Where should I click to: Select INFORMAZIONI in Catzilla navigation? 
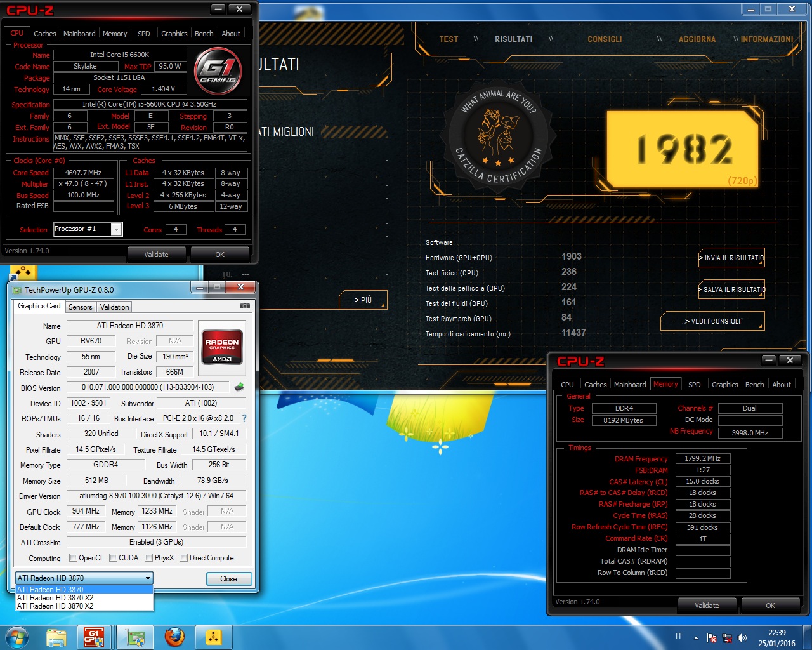coord(767,39)
